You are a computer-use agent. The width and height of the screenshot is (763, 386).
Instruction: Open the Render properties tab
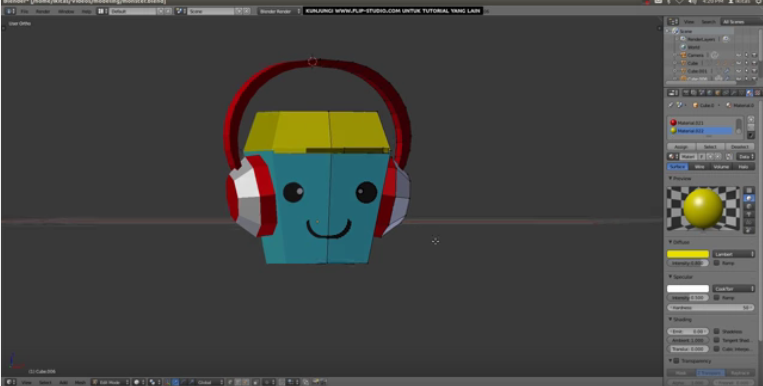click(x=686, y=92)
